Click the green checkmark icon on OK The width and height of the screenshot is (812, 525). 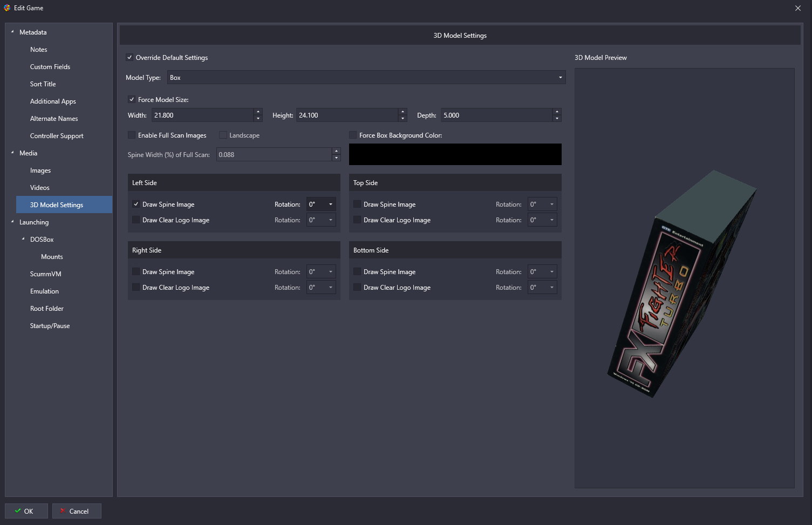(18, 510)
